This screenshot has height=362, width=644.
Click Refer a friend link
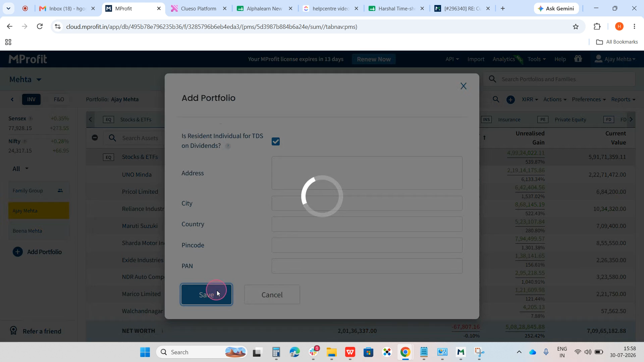[x=36, y=331]
